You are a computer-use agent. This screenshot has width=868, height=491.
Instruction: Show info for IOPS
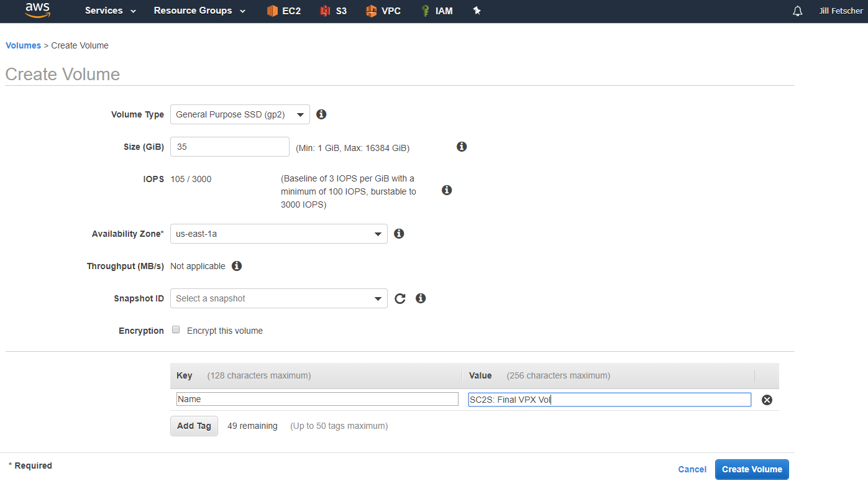[447, 190]
